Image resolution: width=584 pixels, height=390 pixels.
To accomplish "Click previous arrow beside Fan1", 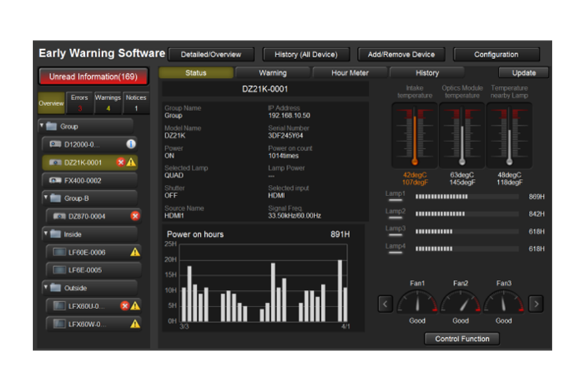I will click(x=385, y=304).
